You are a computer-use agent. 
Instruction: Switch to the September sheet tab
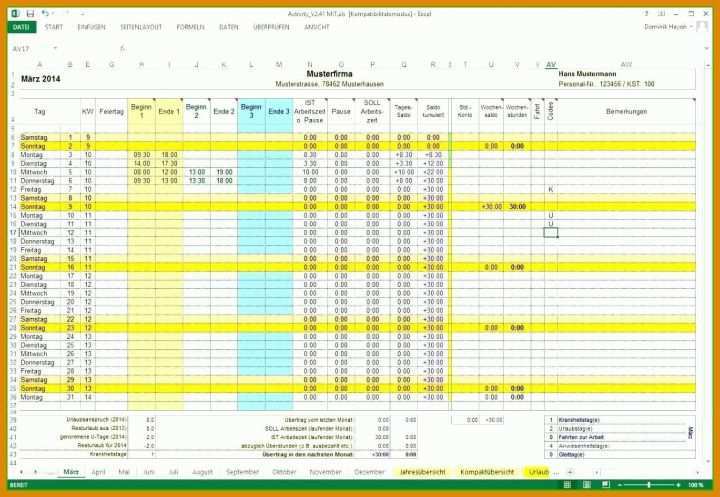point(242,472)
